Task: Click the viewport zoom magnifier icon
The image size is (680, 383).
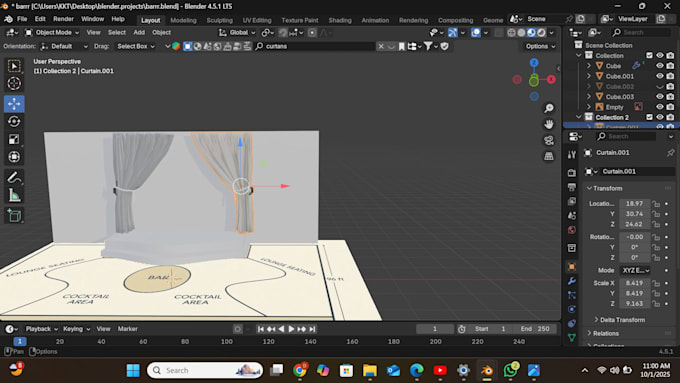Action: [x=549, y=108]
